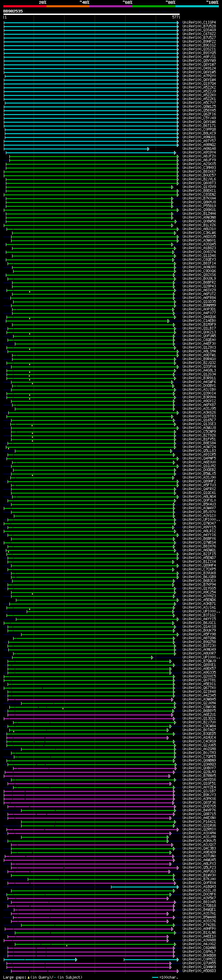222x980 pixels.
Task: Select hit label UniRef100_Q1YDV9
Action: click(199, 187)
